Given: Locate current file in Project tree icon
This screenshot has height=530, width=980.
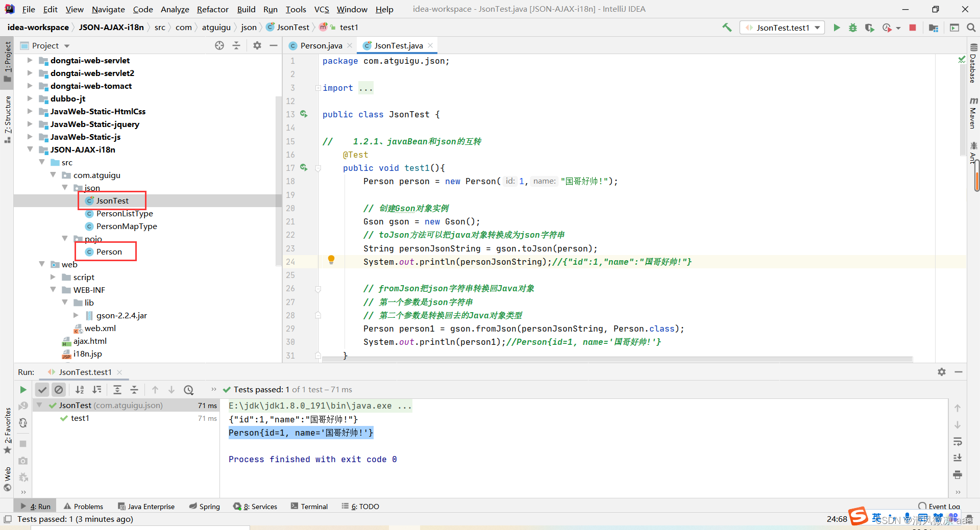Looking at the screenshot, I should 219,45.
